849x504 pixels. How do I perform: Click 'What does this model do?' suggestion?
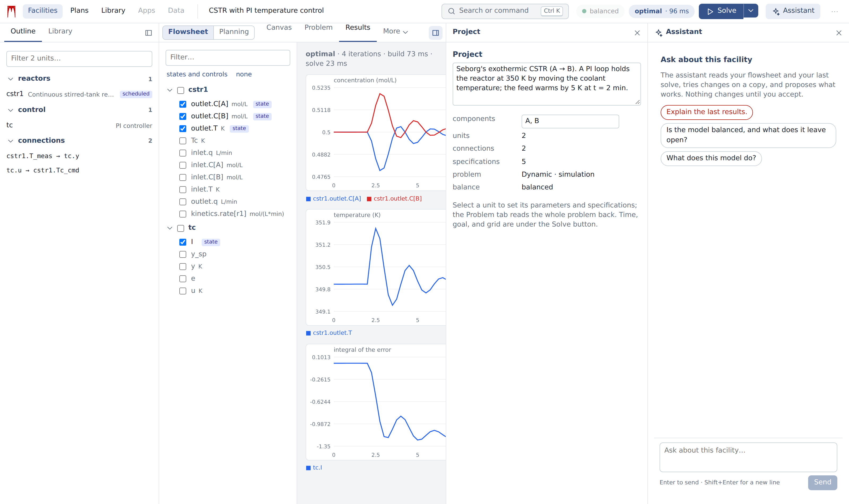711,158
